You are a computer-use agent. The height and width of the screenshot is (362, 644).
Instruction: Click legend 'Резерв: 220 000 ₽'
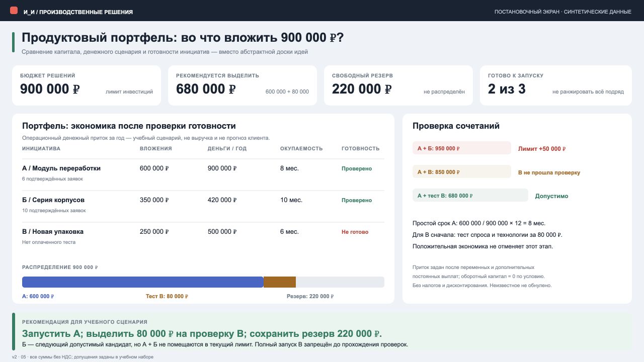coord(310,297)
